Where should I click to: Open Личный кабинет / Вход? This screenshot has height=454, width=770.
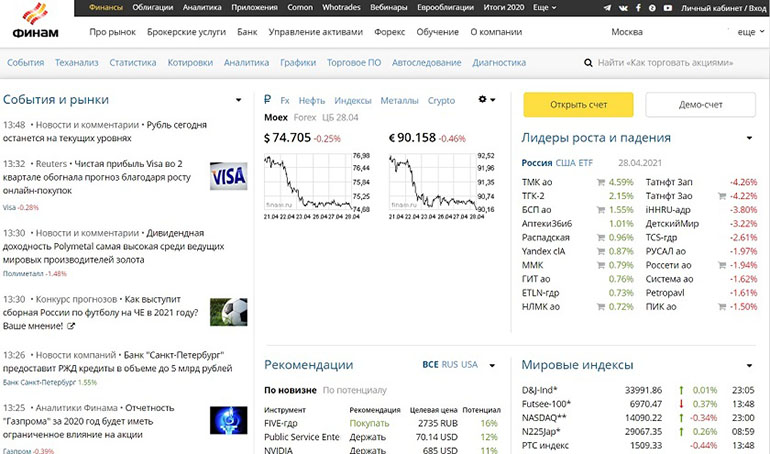[x=723, y=8]
